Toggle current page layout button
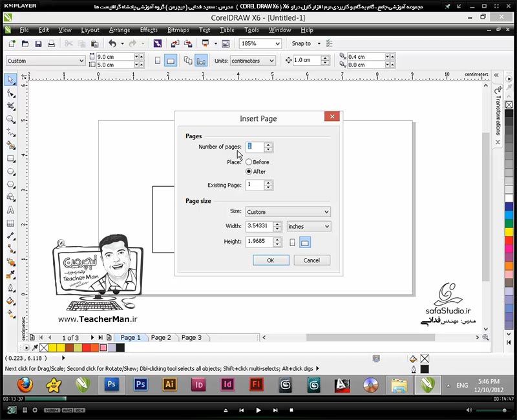517x420 pixels. click(x=201, y=61)
